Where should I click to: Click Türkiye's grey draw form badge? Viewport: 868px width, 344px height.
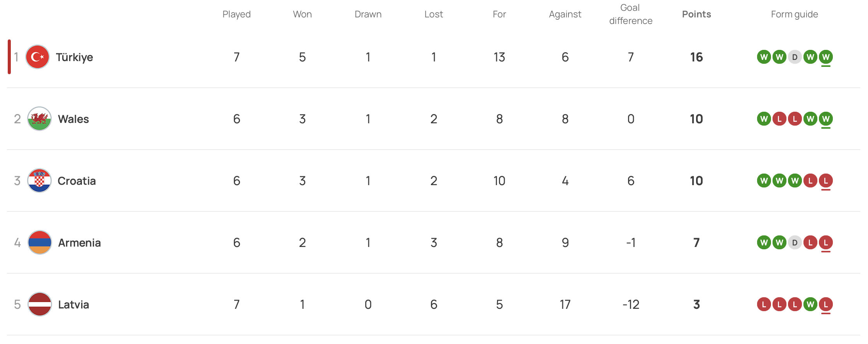pos(795,57)
